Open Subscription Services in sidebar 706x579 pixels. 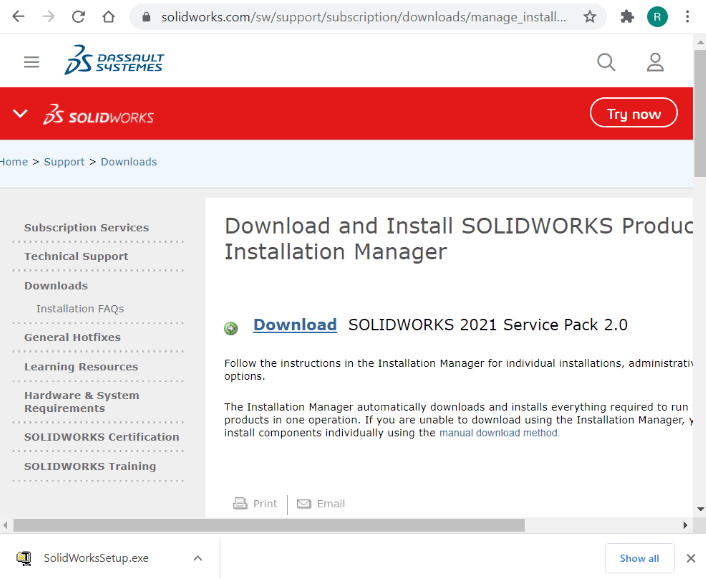point(86,227)
